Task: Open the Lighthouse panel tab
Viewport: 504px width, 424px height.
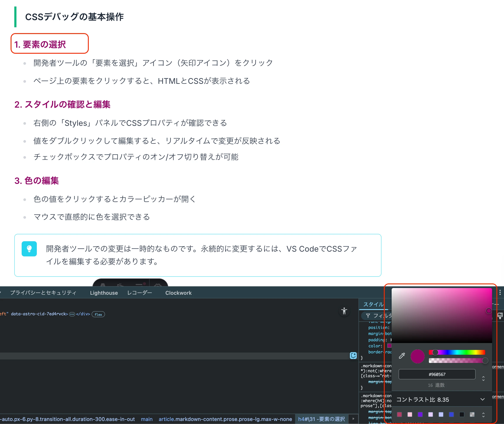Action: tap(104, 293)
